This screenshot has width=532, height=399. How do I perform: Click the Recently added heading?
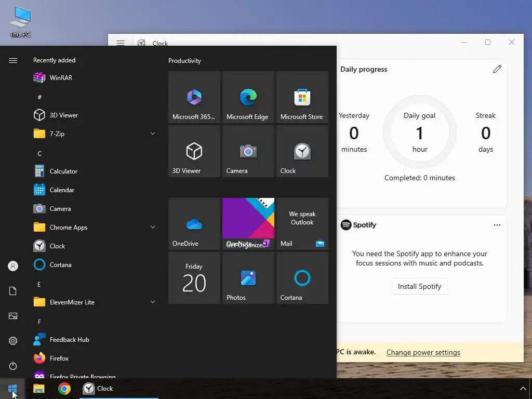pos(54,60)
